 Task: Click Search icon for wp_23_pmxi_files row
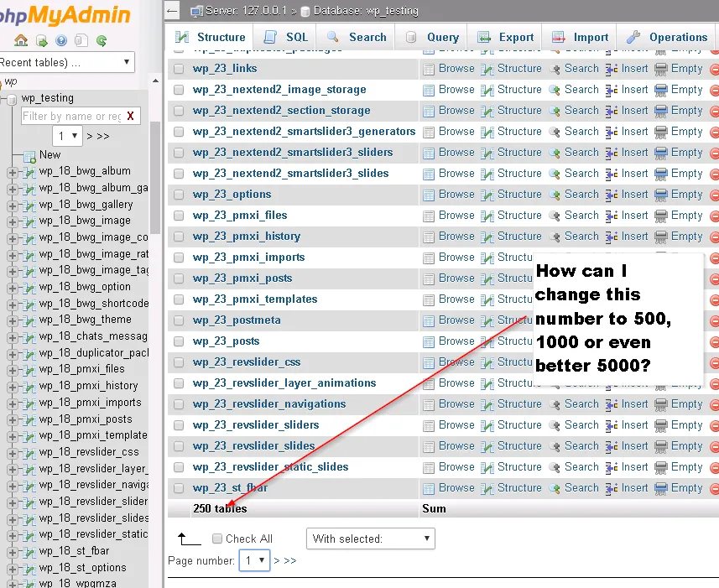[x=555, y=216]
